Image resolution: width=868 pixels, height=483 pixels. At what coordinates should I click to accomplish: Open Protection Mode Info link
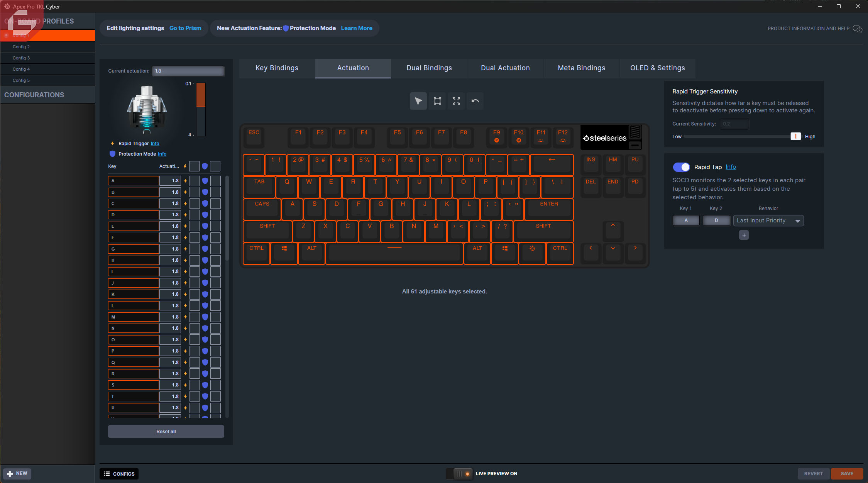(x=162, y=154)
